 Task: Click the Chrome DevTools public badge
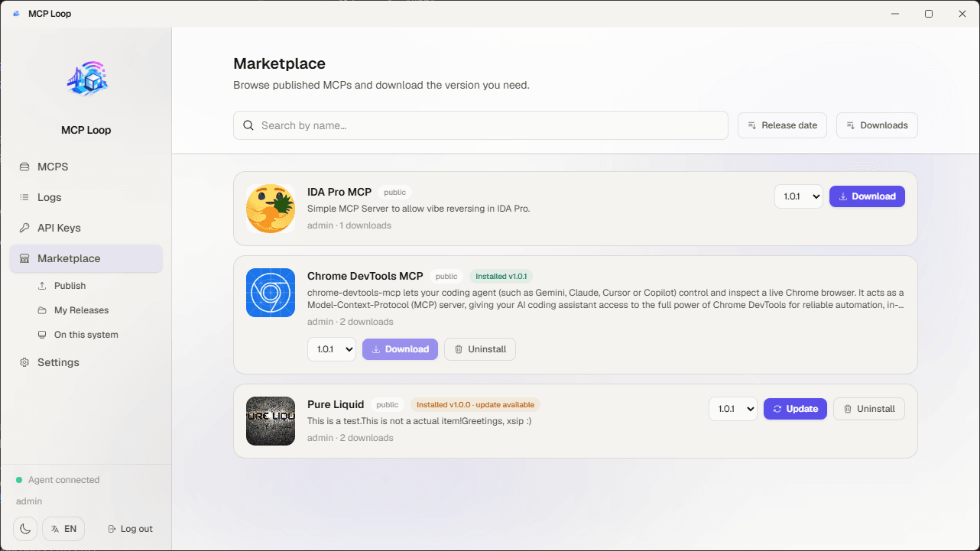coord(446,277)
